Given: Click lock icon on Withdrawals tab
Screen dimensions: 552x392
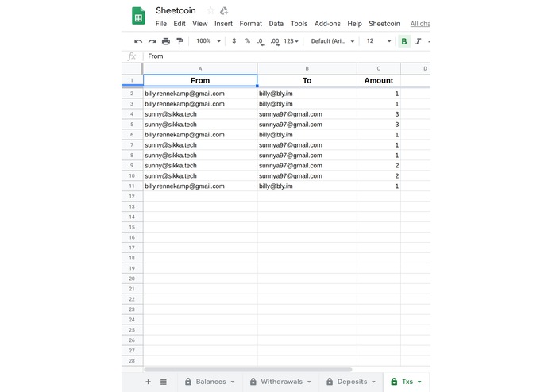Looking at the screenshot, I should [253, 382].
